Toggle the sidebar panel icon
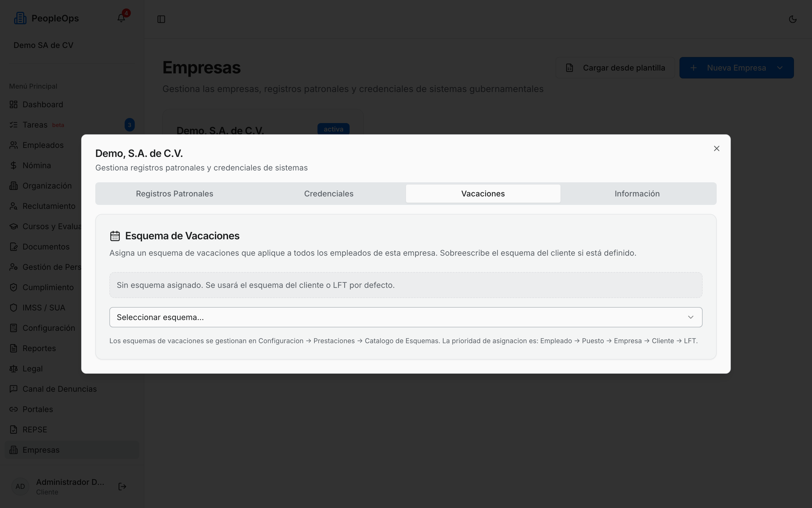This screenshot has width=812, height=508. coord(161,19)
